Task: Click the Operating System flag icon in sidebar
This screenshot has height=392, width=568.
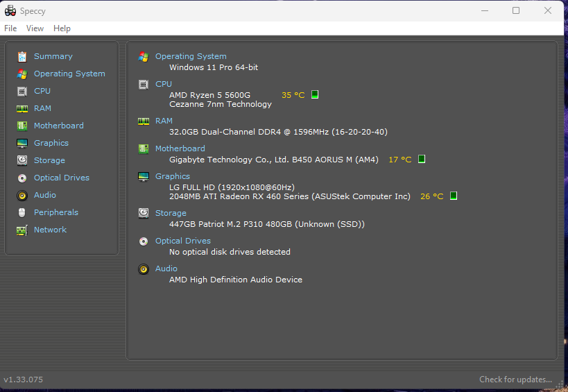Action: (22, 74)
